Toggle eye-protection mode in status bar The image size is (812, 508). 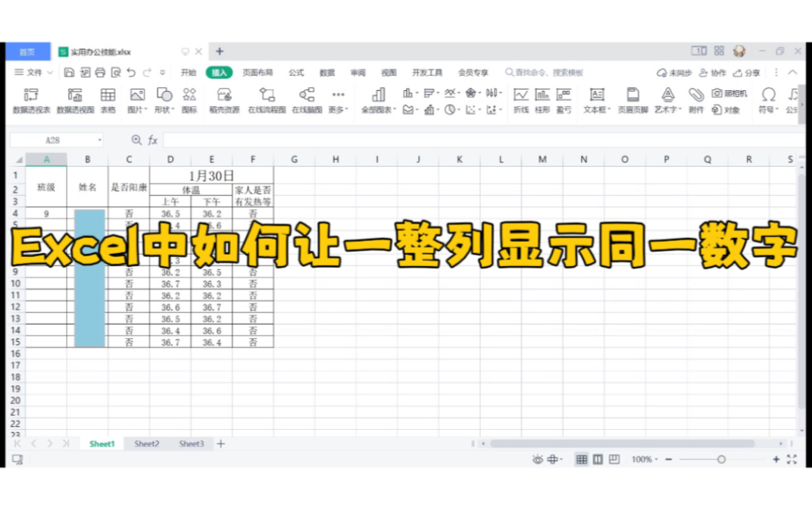point(538,459)
